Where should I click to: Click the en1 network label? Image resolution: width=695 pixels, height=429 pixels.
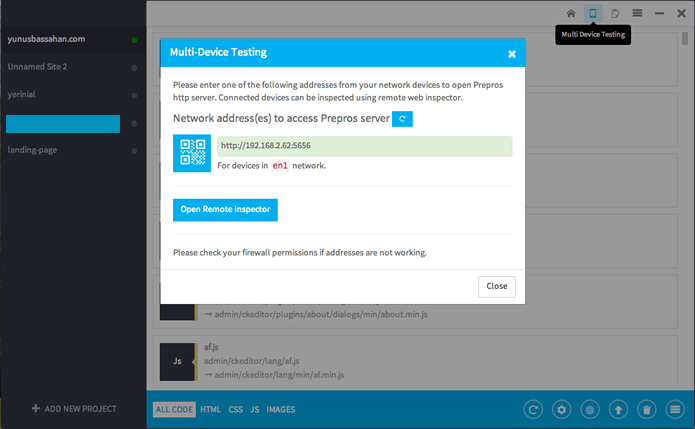280,166
